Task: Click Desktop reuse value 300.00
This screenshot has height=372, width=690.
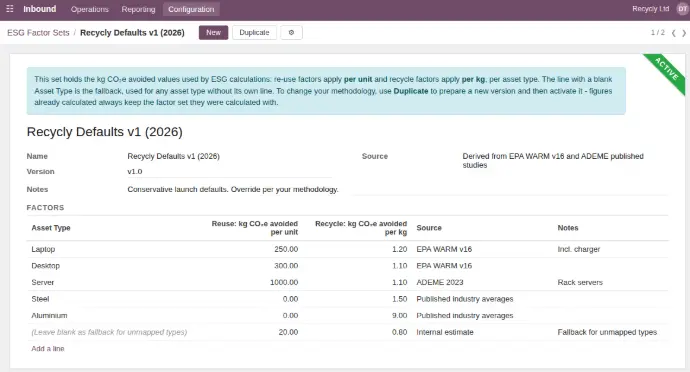Action: (x=286, y=266)
